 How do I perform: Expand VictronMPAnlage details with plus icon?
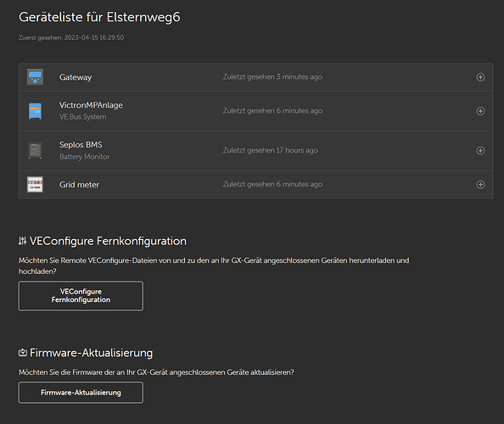480,111
